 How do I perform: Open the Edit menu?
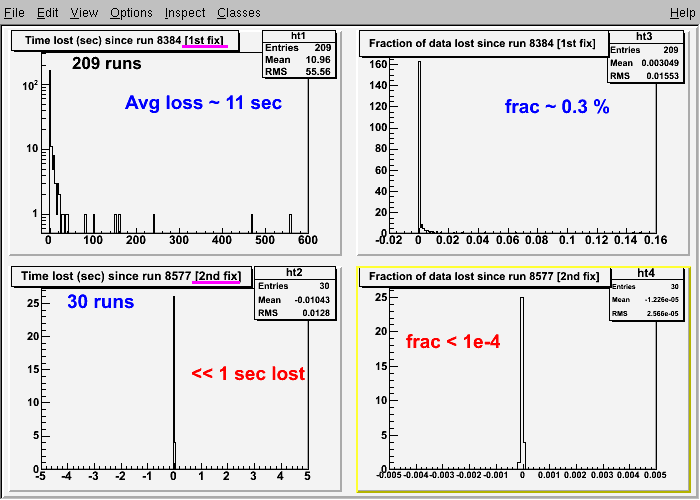click(x=47, y=13)
